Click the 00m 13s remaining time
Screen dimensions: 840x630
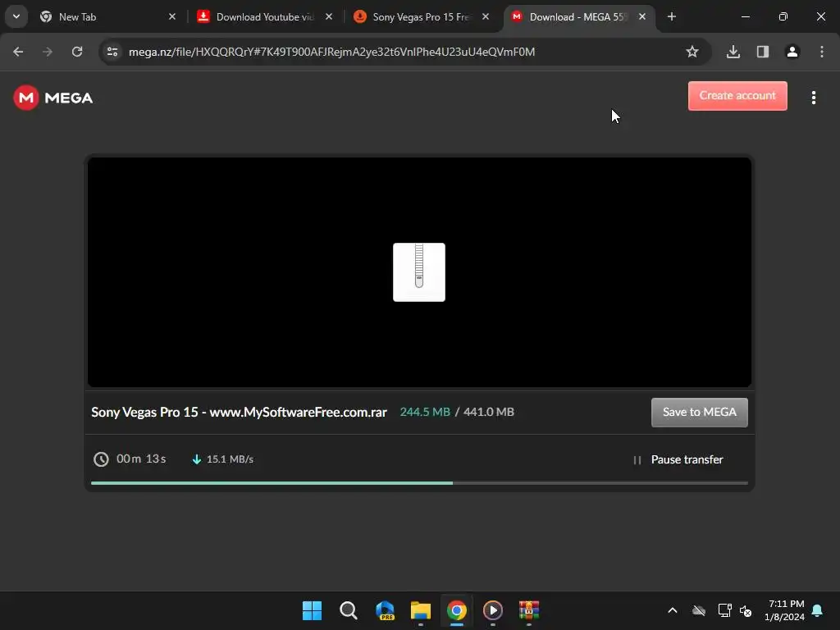click(x=141, y=459)
